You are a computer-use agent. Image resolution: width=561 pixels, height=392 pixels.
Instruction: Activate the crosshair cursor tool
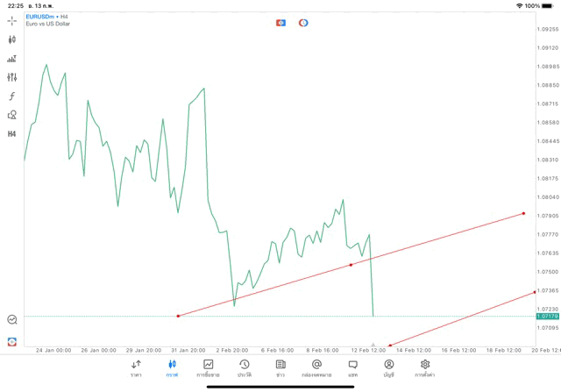coord(12,20)
